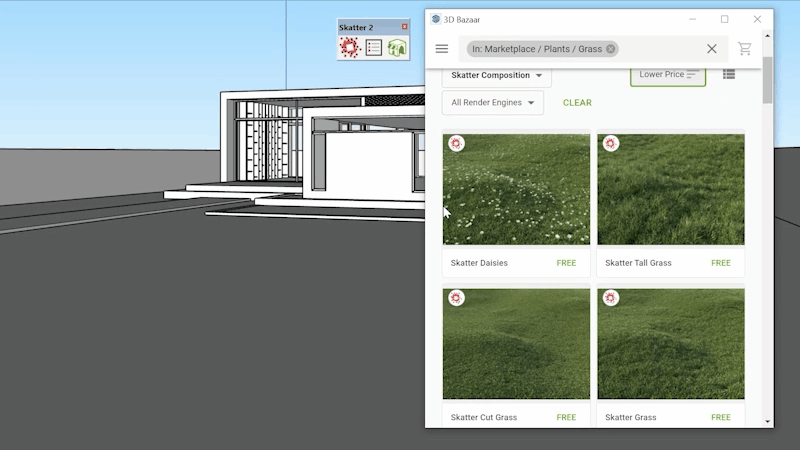Maximize the 3D Bazaar window
This screenshot has height=450, width=800.
coord(724,19)
